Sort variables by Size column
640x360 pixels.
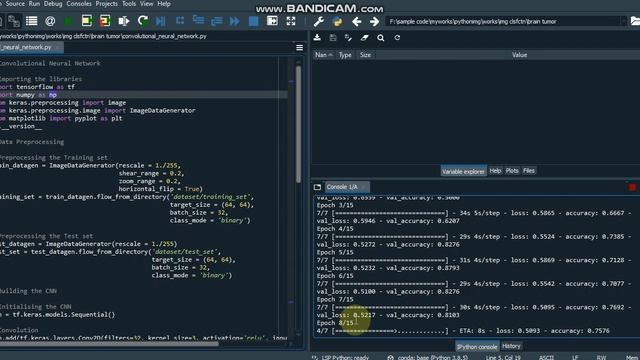(365, 55)
